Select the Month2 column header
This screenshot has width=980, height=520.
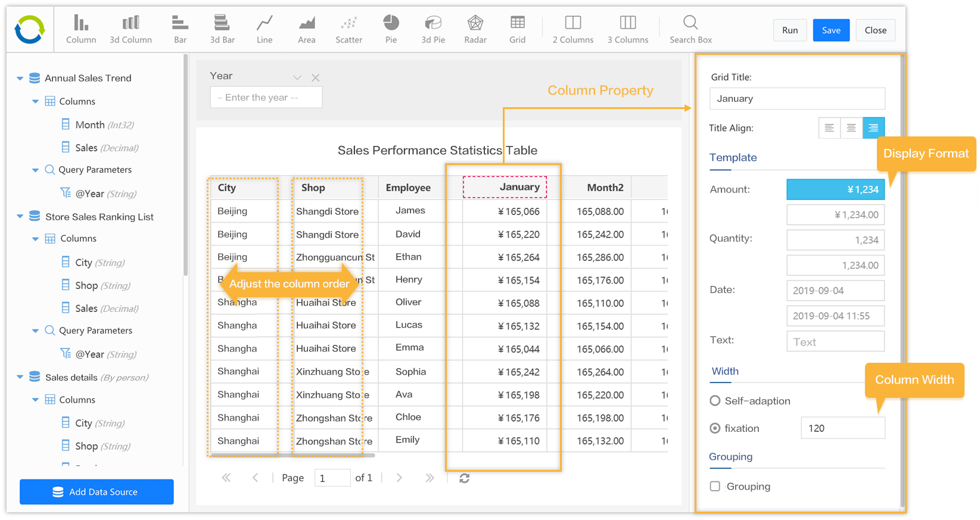pos(596,188)
